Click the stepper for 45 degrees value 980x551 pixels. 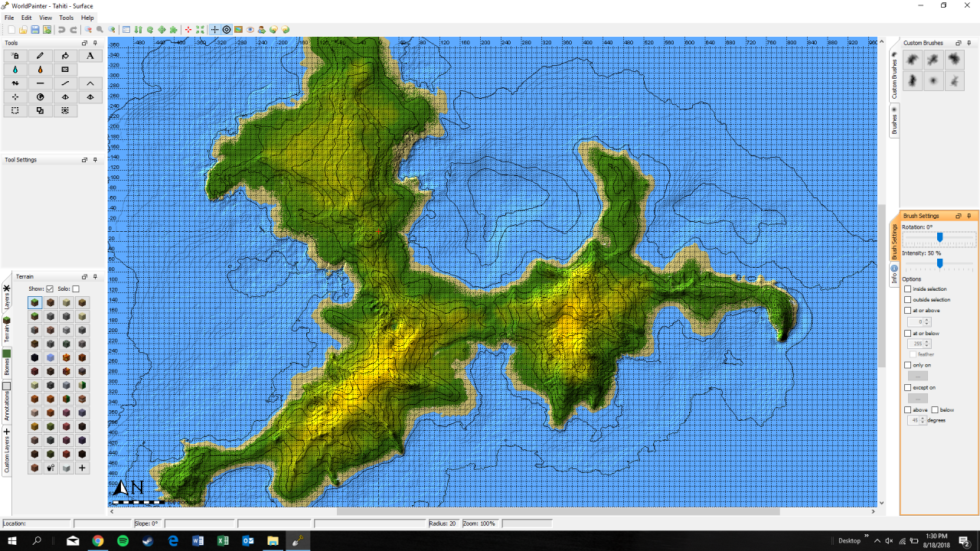922,420
